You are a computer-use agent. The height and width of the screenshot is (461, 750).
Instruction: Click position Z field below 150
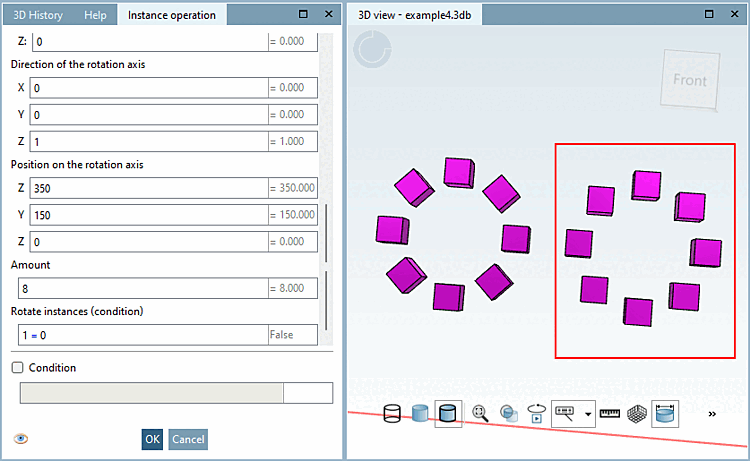149,241
